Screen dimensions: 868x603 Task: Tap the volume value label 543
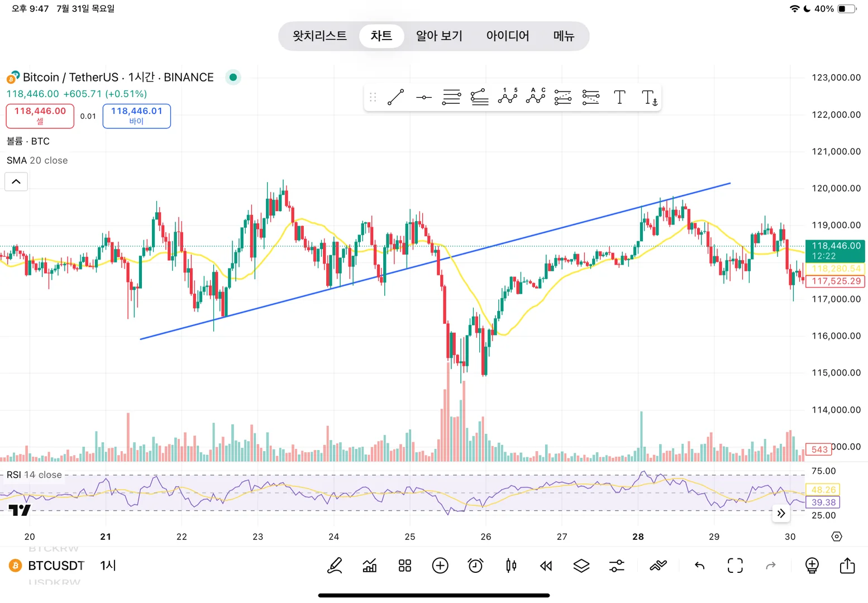(819, 449)
